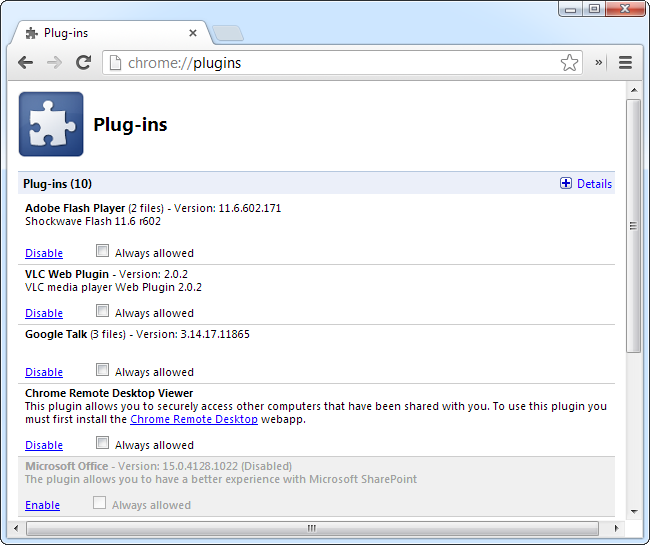Click the vertical scrollbar thumb
This screenshot has width=650, height=545.
pyautogui.click(x=633, y=226)
